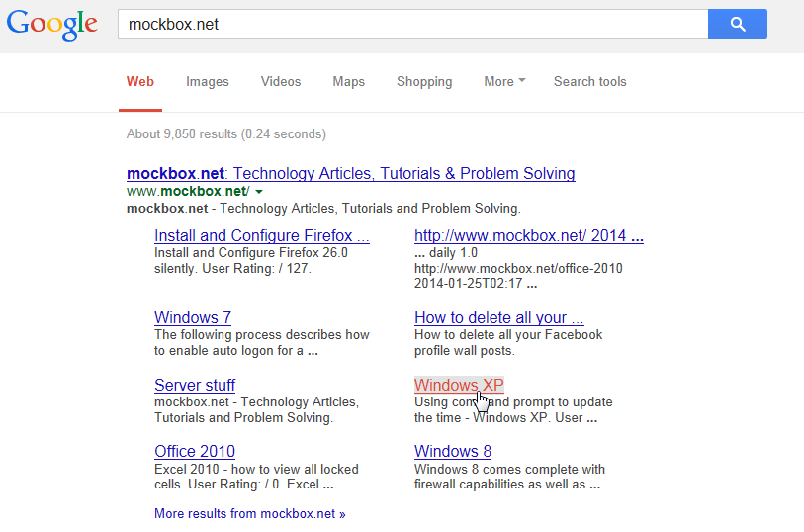804x532 pixels.
Task: Open How to delete all your sitelink
Action: pyautogui.click(x=498, y=317)
